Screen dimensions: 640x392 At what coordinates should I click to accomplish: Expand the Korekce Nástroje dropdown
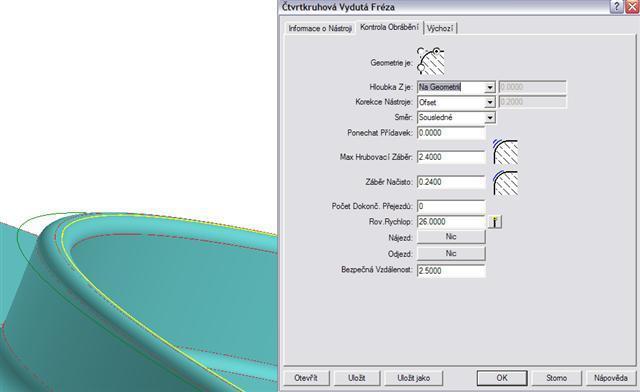click(490, 102)
